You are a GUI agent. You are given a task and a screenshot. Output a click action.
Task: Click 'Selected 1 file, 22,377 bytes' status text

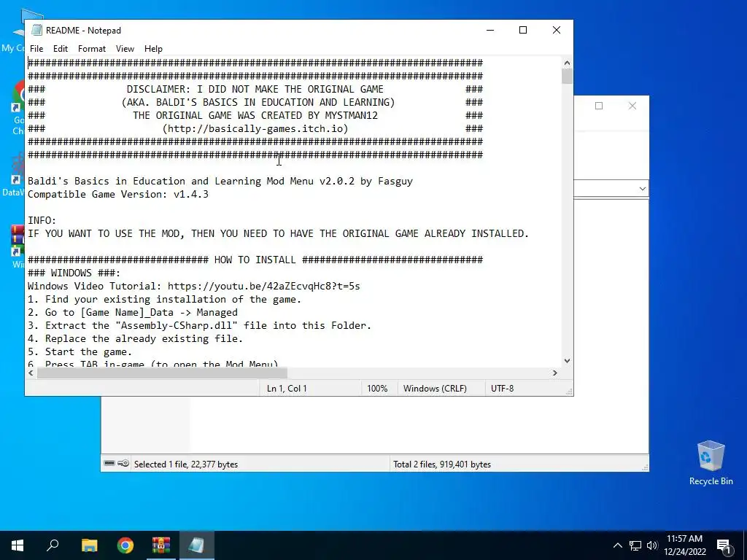click(x=186, y=464)
